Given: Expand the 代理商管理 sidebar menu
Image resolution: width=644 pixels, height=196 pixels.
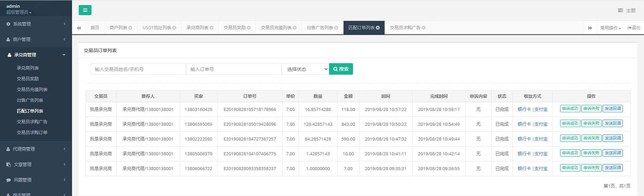Looking at the screenshot, I should [x=36, y=148].
